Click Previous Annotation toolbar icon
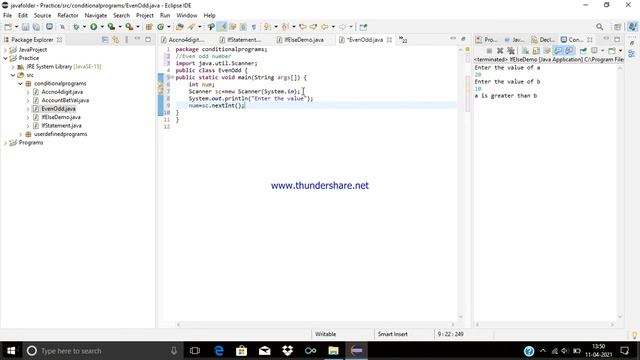640x360 pixels. [x=285, y=27]
